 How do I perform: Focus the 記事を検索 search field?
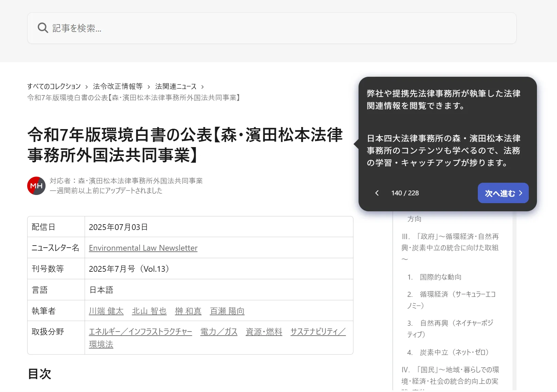click(x=272, y=28)
